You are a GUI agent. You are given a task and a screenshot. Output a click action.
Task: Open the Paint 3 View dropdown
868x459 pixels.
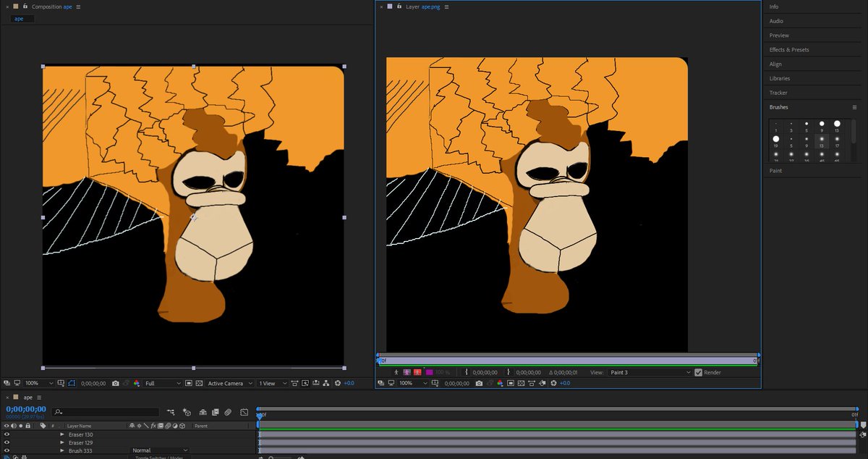tap(650, 372)
